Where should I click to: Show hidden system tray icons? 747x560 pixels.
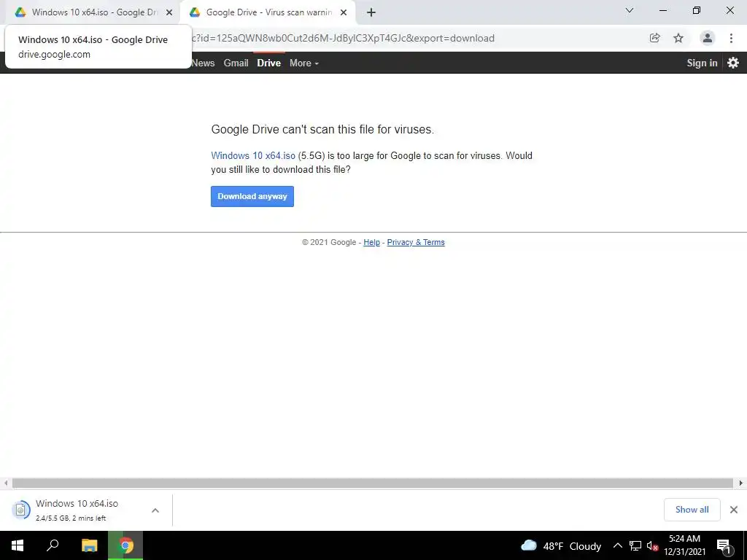pyautogui.click(x=617, y=545)
